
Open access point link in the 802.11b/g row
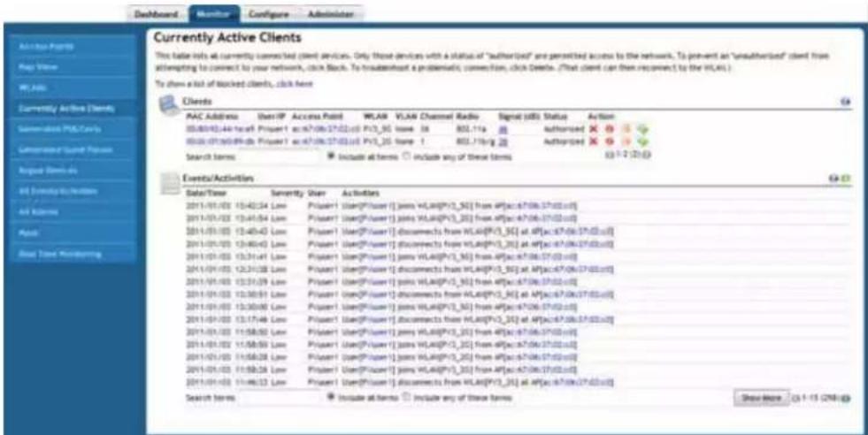coord(326,141)
